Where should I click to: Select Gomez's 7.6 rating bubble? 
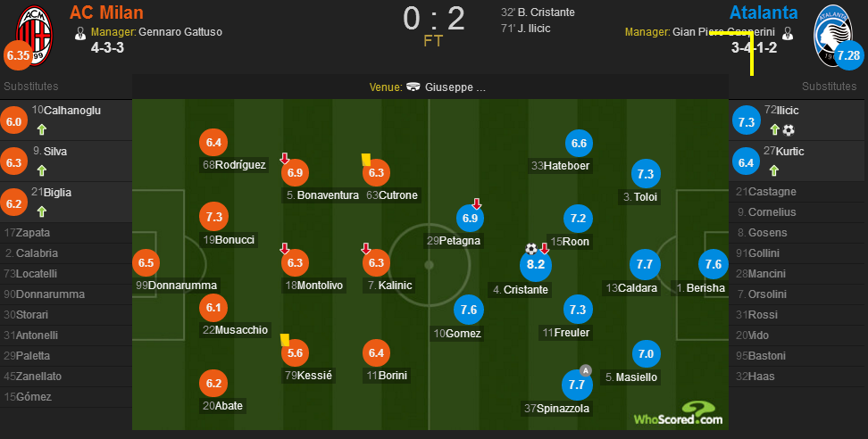(468, 310)
